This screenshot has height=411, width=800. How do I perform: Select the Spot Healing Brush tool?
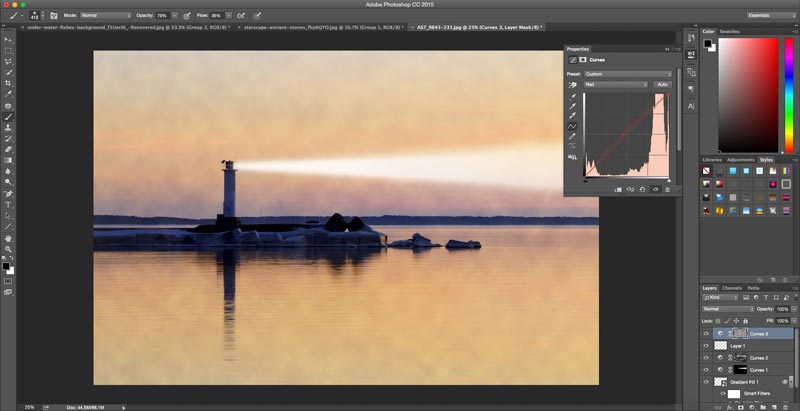tap(9, 106)
